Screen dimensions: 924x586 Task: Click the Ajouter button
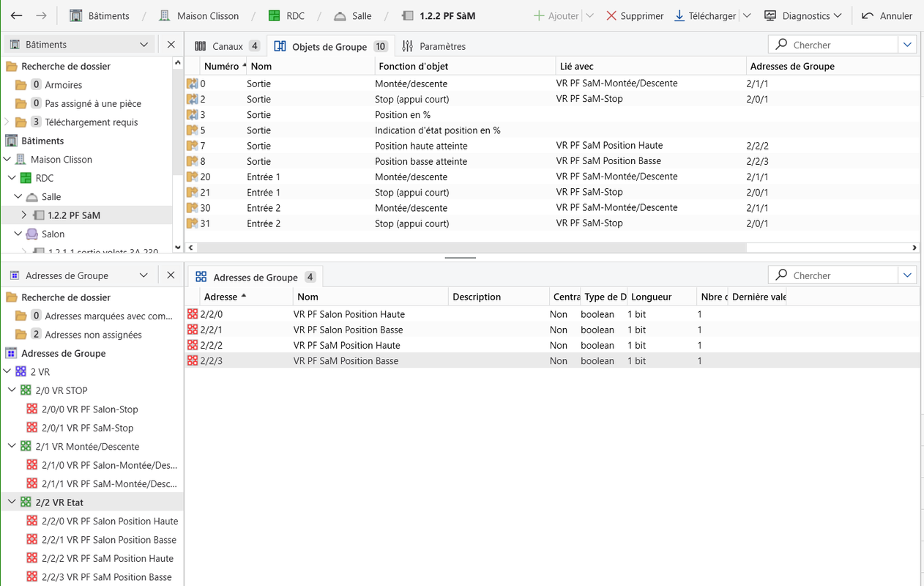556,15
